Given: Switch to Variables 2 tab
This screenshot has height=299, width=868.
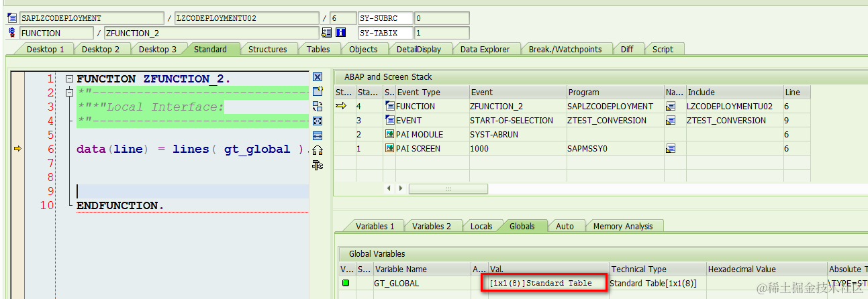Looking at the screenshot, I should [432, 226].
